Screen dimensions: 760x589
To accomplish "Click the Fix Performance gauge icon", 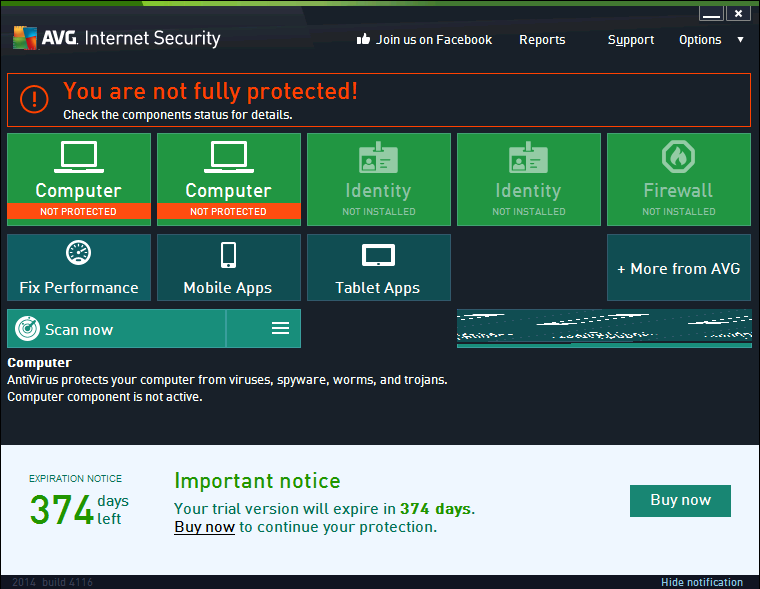I will (79, 253).
